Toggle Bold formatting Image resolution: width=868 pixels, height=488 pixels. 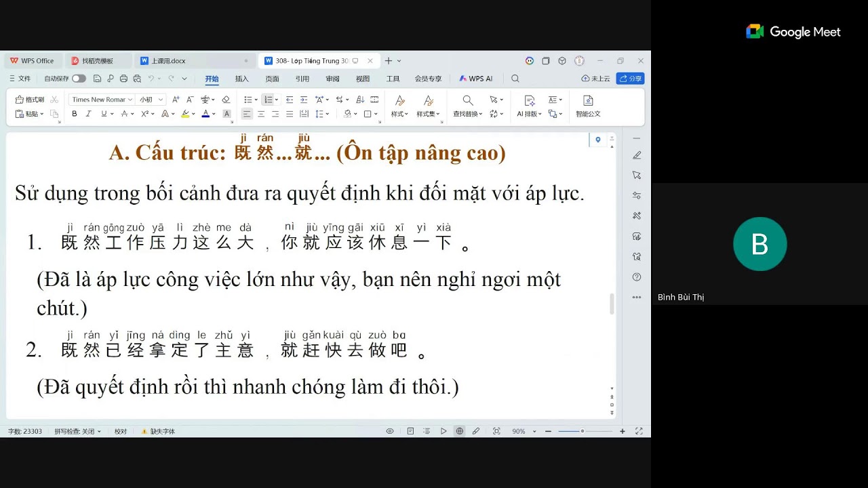75,114
